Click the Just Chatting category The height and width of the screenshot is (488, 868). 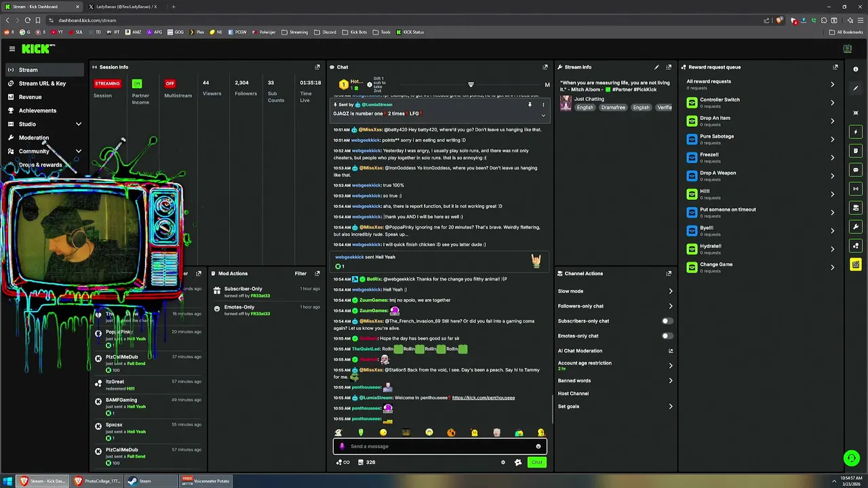tap(589, 99)
